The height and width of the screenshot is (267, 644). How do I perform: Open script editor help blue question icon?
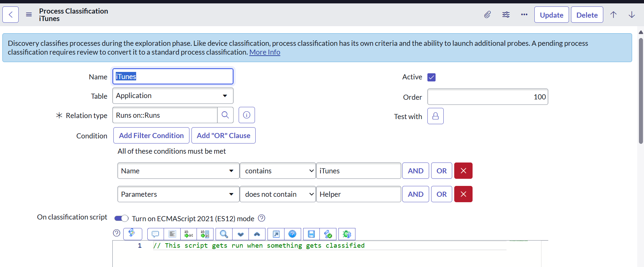292,234
